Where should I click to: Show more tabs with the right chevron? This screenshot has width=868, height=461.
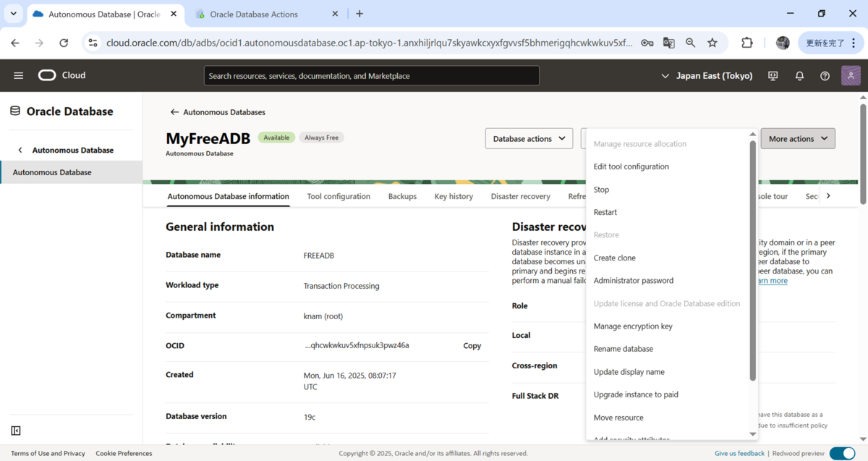click(x=828, y=196)
